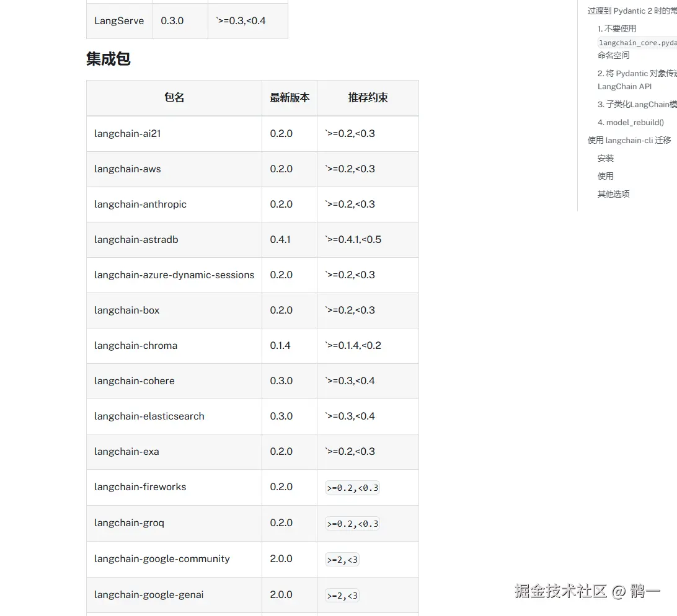
Task: Click langchain-cohere constraint '>=0.3,<0.4'
Action: (350, 381)
